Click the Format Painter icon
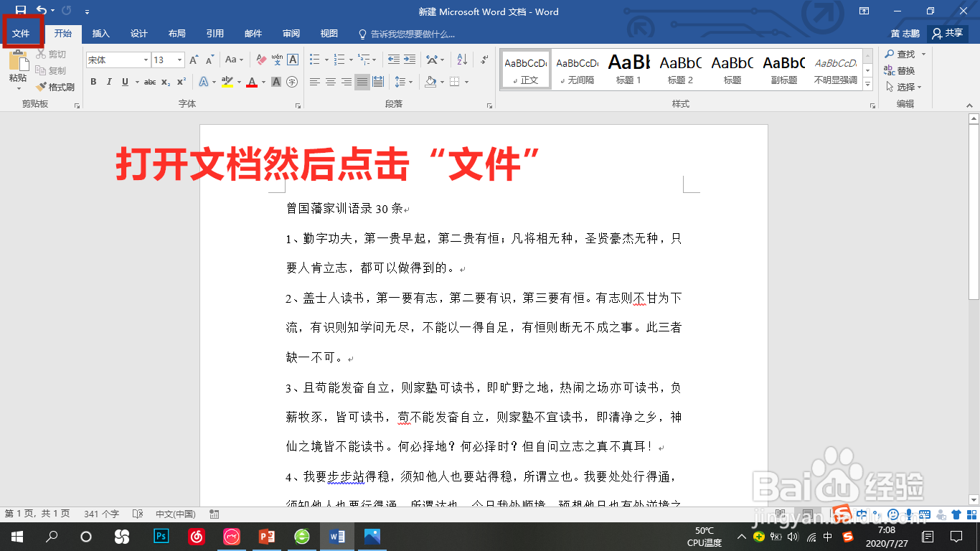 point(42,86)
